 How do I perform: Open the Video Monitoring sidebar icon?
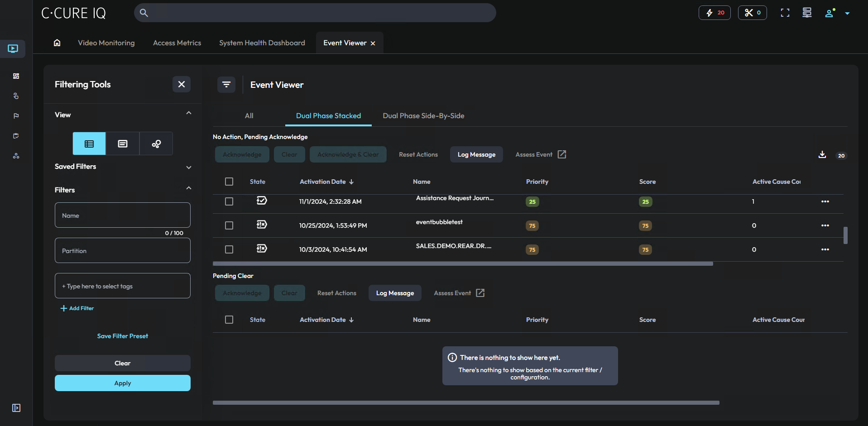point(13,49)
